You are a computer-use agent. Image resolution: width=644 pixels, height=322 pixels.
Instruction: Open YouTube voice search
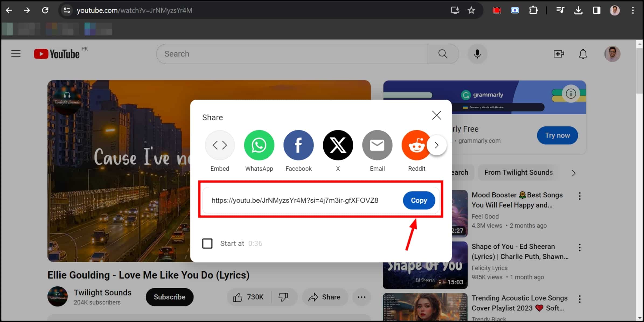pyautogui.click(x=477, y=54)
